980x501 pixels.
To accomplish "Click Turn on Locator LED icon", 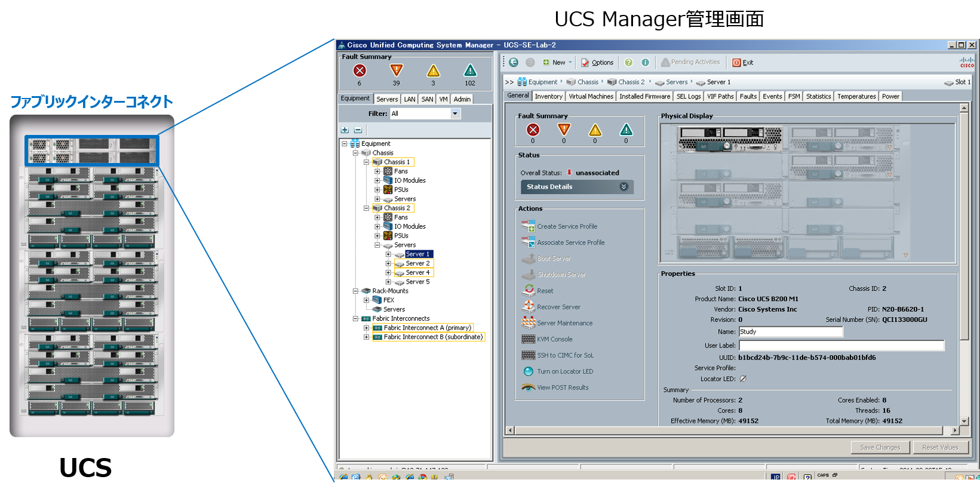I will click(x=528, y=371).
